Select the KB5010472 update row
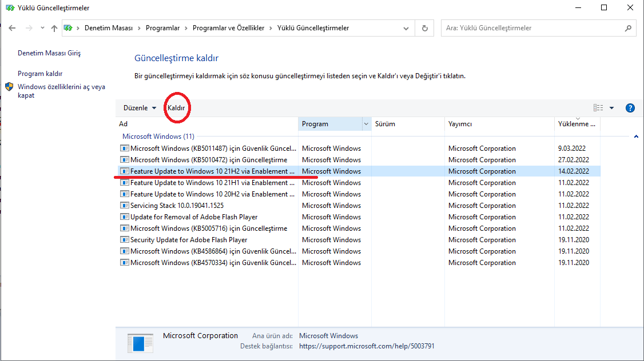The height and width of the screenshot is (361, 644). (359, 160)
